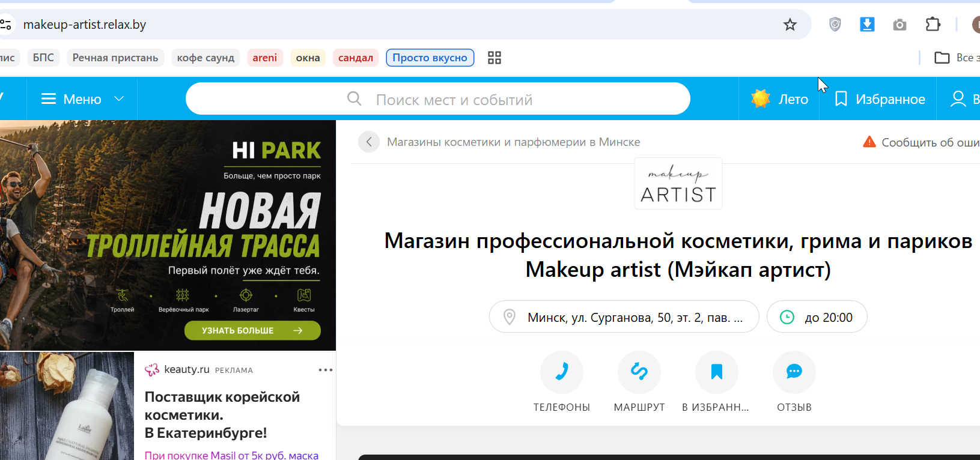Click the keauty.ru advertiser name
The image size is (980, 460).
[x=187, y=369]
